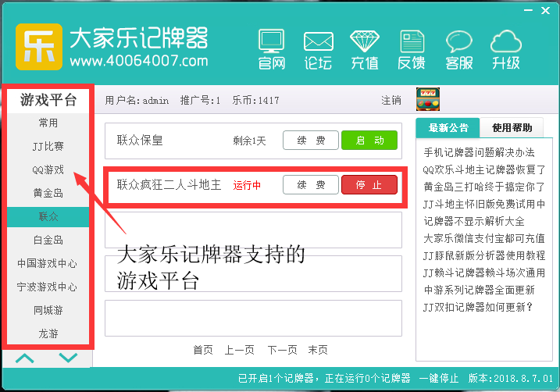Select the 黄金岛 platform
Viewport: 560px width, 392px height.
pos(48,193)
